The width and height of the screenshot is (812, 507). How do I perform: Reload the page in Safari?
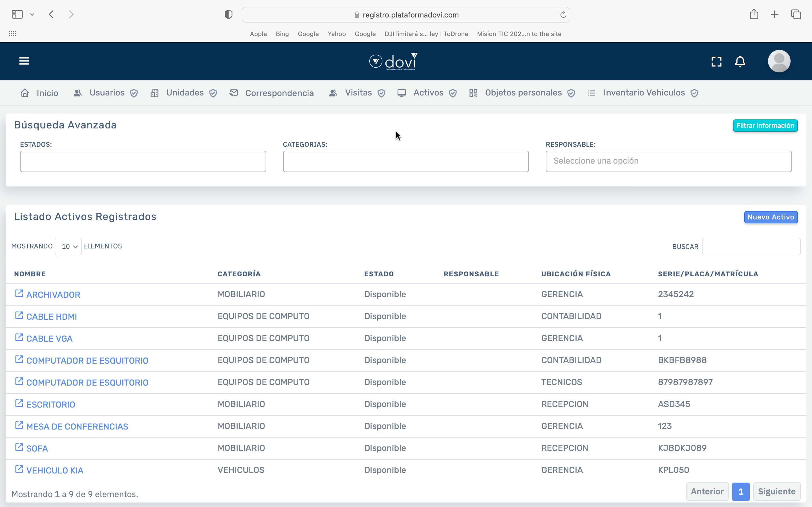[x=563, y=15]
